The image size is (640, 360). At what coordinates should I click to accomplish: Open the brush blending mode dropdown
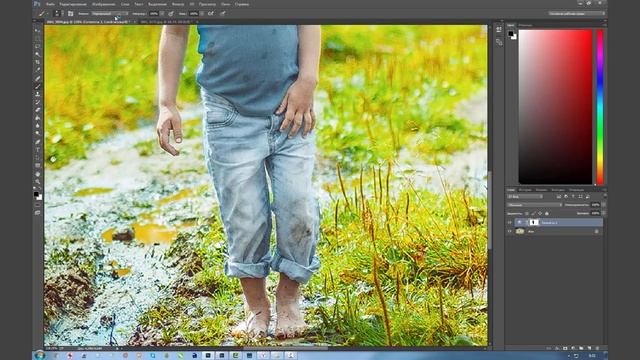coord(109,13)
